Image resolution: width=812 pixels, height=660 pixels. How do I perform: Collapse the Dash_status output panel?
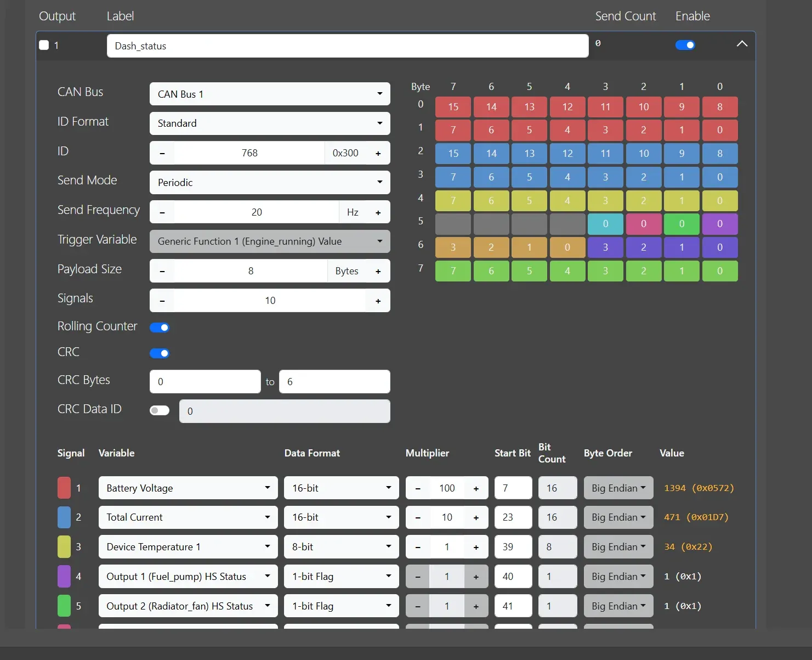point(742,44)
